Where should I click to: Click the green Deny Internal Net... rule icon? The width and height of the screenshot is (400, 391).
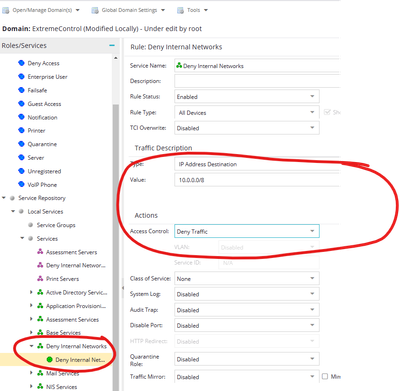click(x=50, y=359)
